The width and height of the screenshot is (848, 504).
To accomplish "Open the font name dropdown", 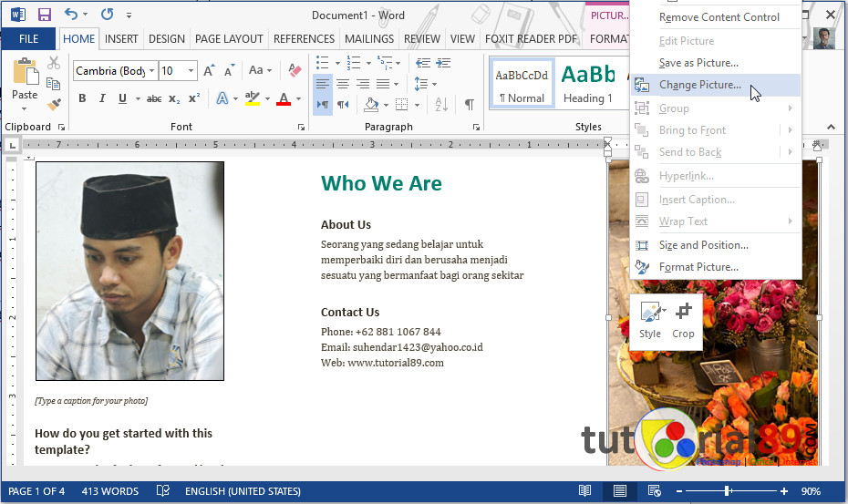I will [x=152, y=71].
